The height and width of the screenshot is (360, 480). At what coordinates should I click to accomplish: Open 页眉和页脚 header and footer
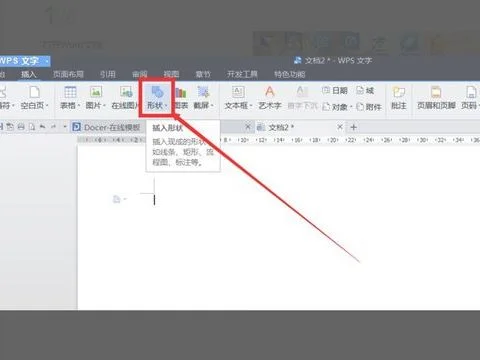coord(436,98)
